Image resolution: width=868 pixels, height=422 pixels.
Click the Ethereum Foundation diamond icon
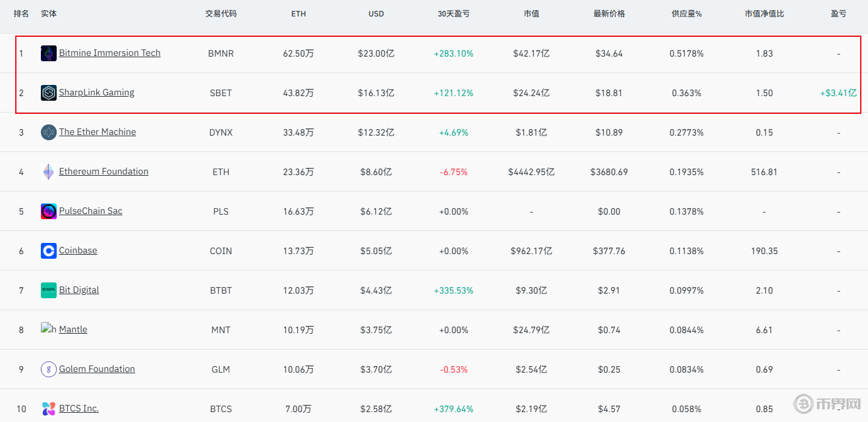pos(49,172)
